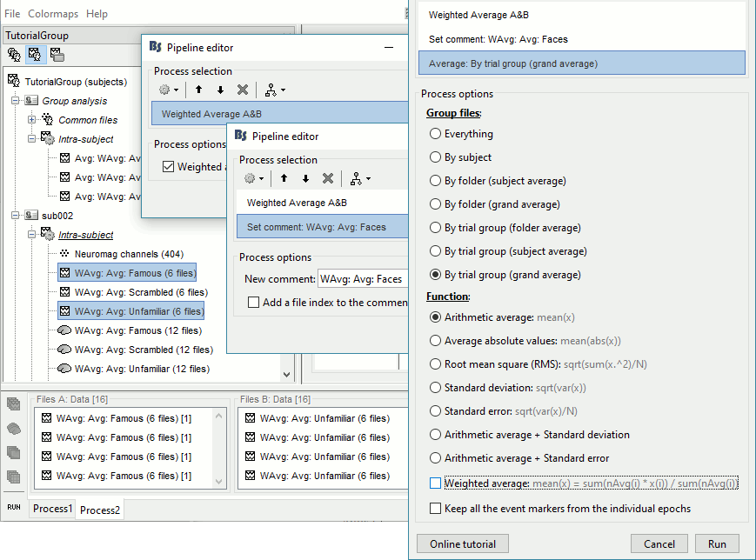Switch to the Process1 tab
The image size is (756, 560).
pos(53,509)
